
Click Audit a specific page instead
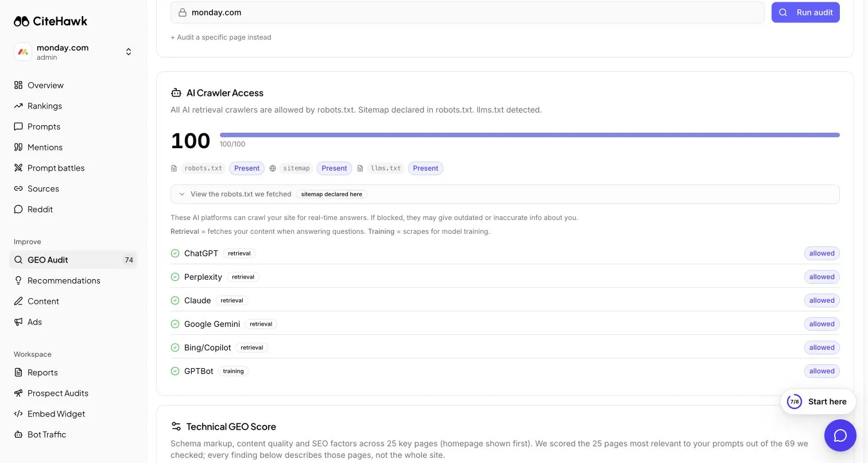pyautogui.click(x=221, y=37)
